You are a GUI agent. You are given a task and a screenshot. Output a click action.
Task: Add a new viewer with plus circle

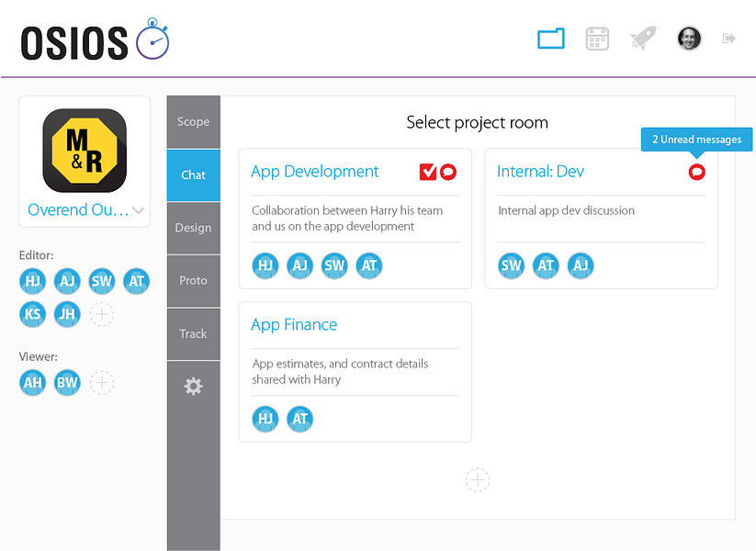tap(102, 383)
